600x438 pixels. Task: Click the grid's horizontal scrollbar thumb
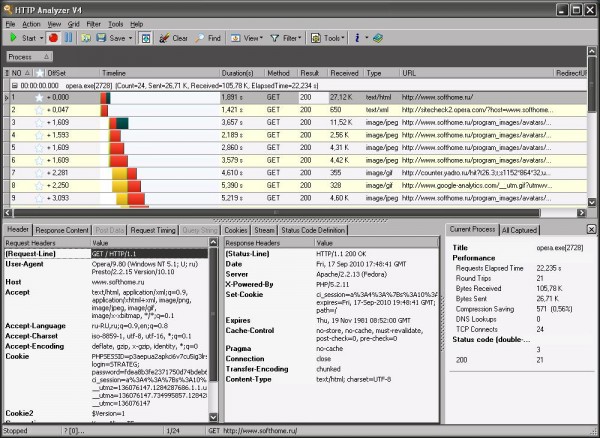[x=276, y=212]
